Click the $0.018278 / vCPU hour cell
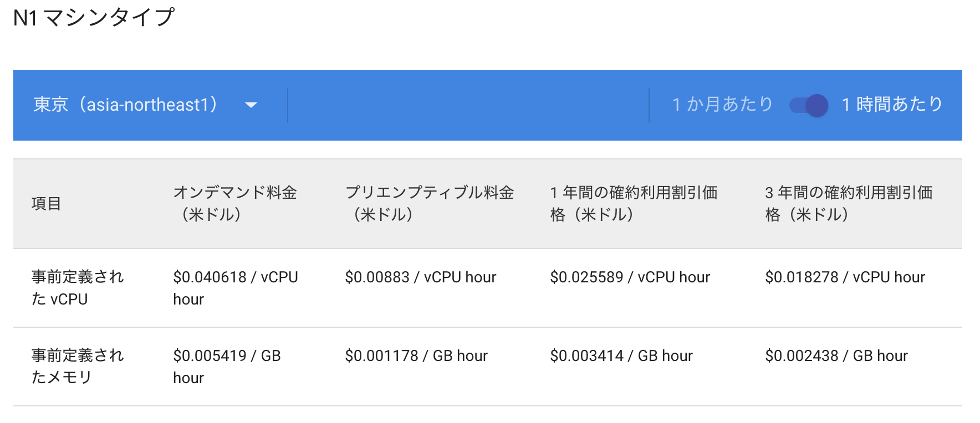 [845, 277]
